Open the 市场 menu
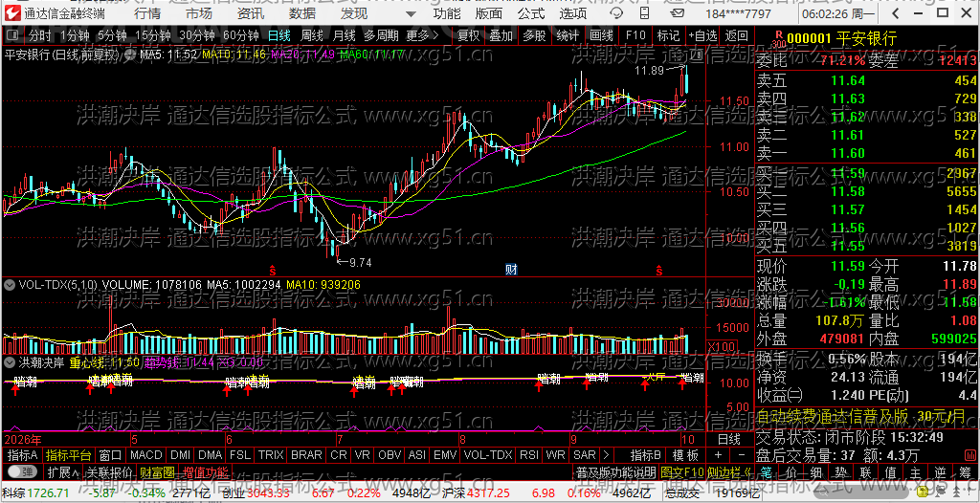980x503 pixels. point(199,13)
